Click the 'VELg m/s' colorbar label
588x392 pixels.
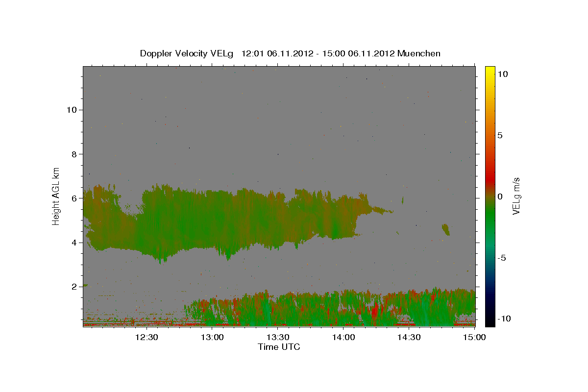coord(516,196)
